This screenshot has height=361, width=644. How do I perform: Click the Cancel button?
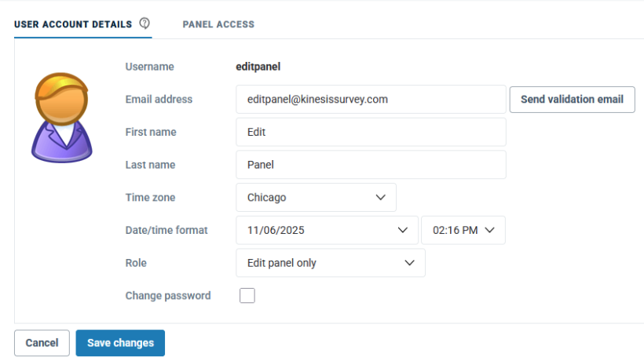pos(42,343)
